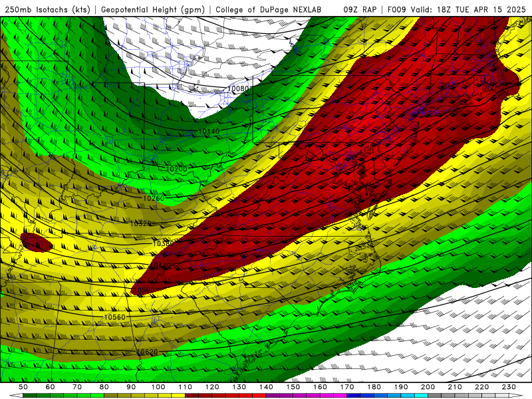Select the Geopotential Height (gpm) title text
Screen dimensions: 532x399
pyautogui.click(x=153, y=10)
